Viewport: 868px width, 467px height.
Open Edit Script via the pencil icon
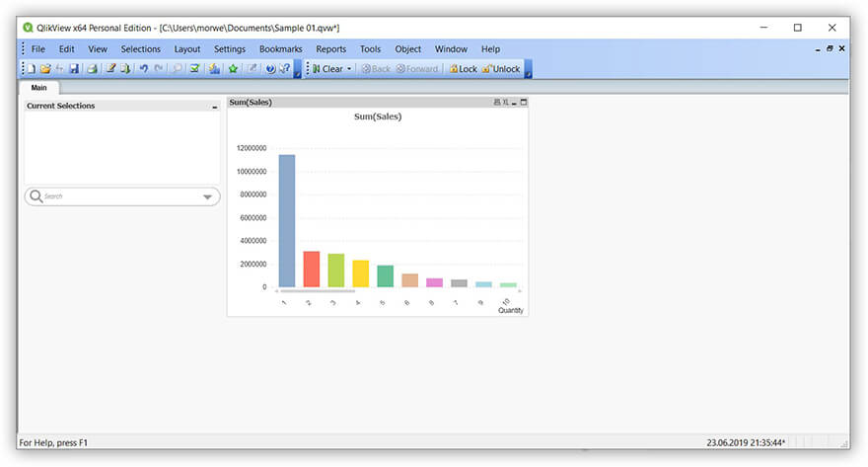(x=110, y=69)
